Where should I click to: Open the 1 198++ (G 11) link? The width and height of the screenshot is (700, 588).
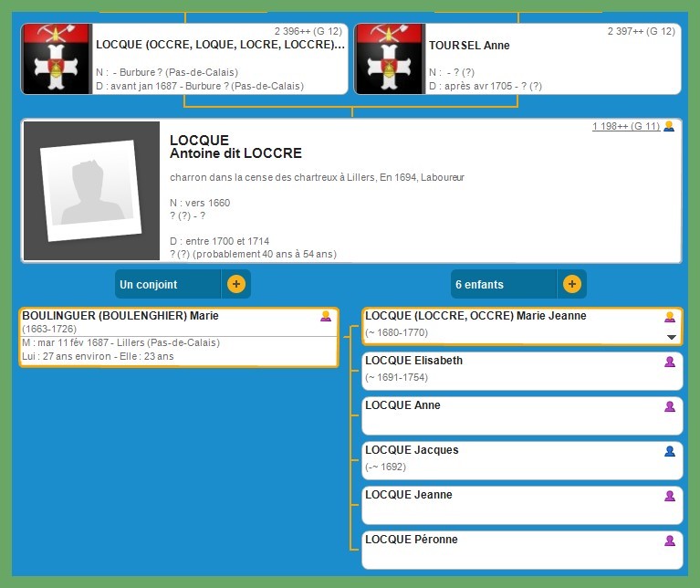625,127
